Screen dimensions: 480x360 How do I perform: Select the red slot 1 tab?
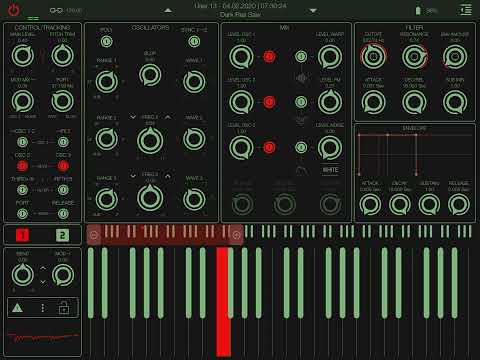[x=22, y=235]
